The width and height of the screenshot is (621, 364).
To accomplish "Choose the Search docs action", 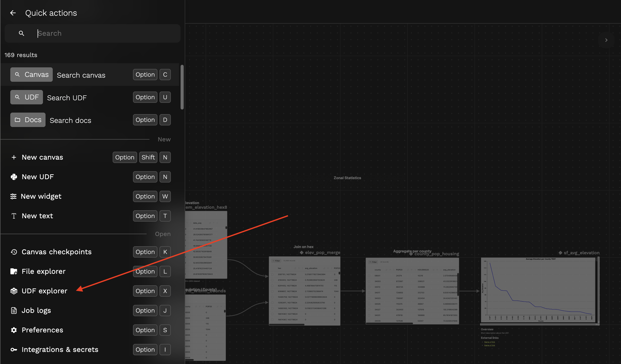I will pyautogui.click(x=70, y=120).
